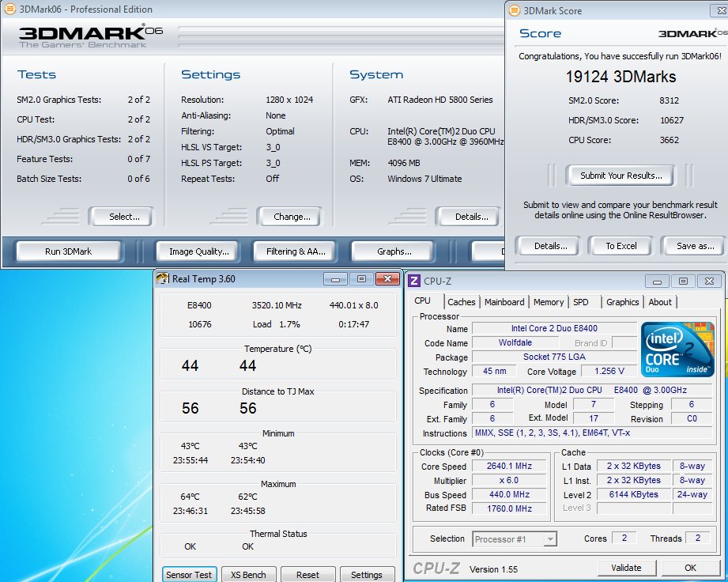This screenshot has width=728, height=582.
Task: Click the 3DMark06 window title bar icon
Action: click(9, 9)
